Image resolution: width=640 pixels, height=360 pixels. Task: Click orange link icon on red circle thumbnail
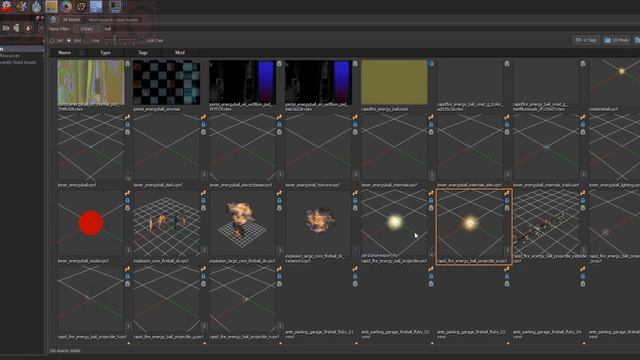pyautogui.click(x=127, y=193)
